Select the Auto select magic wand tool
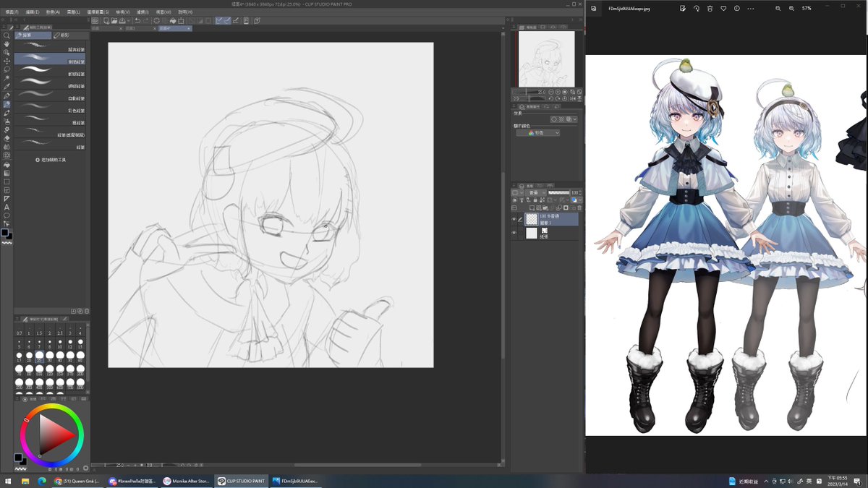 click(7, 78)
